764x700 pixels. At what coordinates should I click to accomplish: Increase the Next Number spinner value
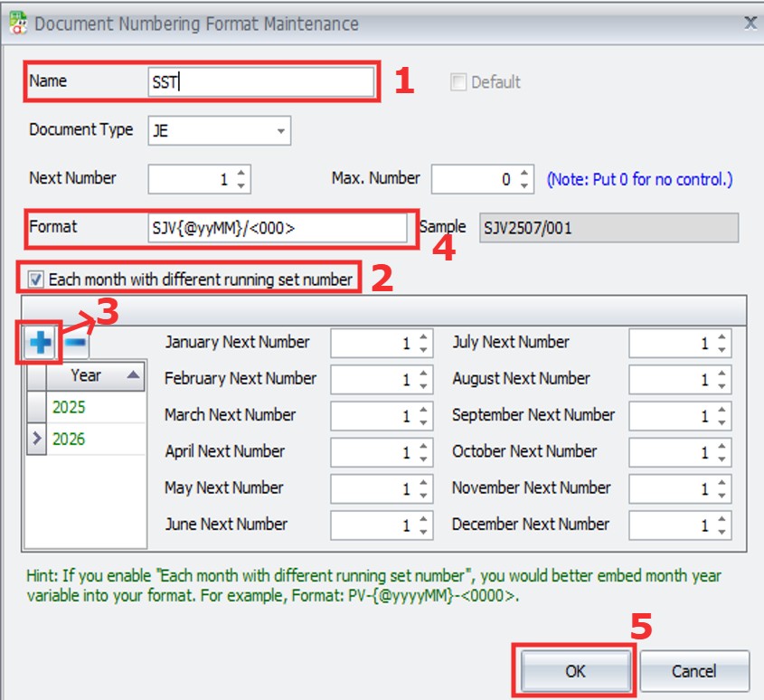[241, 173]
